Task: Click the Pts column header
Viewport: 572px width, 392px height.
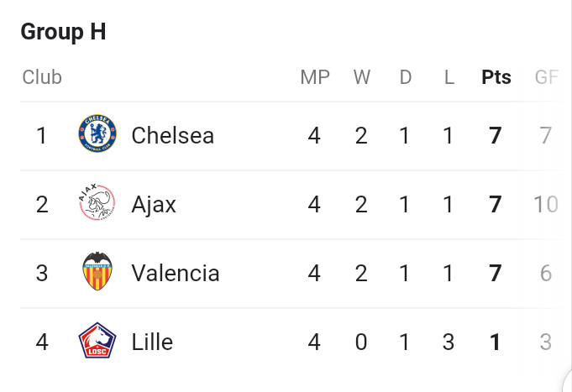Action: tap(496, 77)
